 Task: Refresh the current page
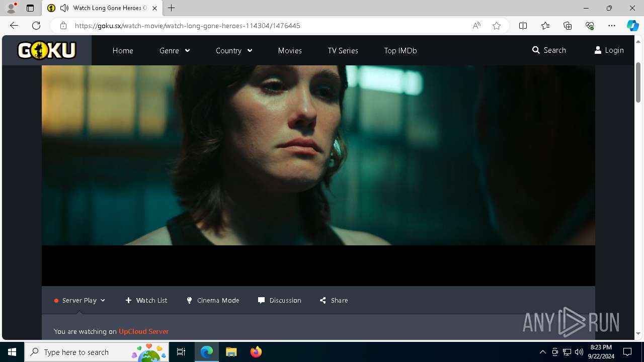tap(36, 26)
